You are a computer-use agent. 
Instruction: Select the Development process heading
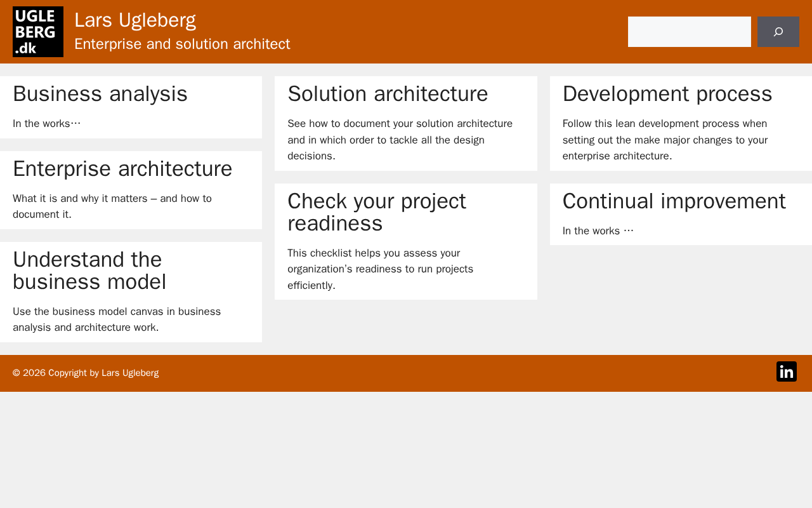(x=667, y=94)
